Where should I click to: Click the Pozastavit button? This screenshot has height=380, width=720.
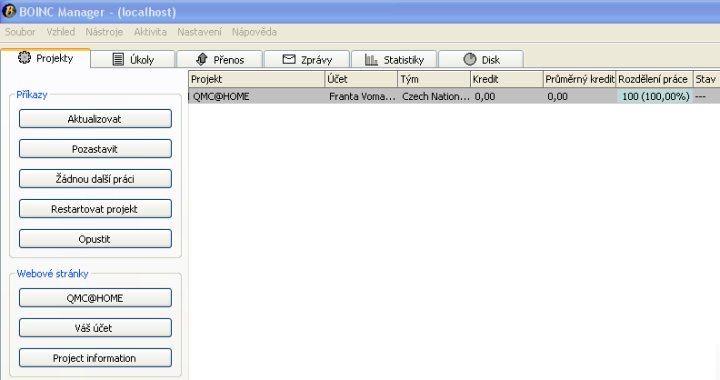95,149
